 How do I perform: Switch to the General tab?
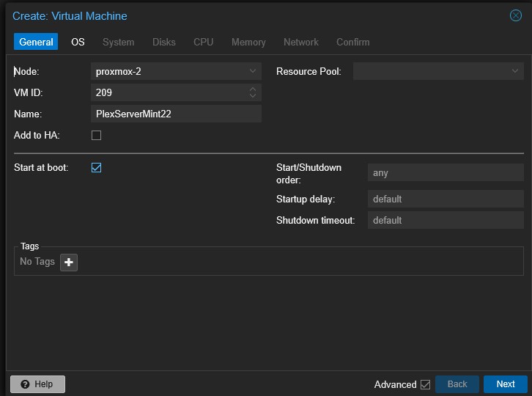coord(36,42)
